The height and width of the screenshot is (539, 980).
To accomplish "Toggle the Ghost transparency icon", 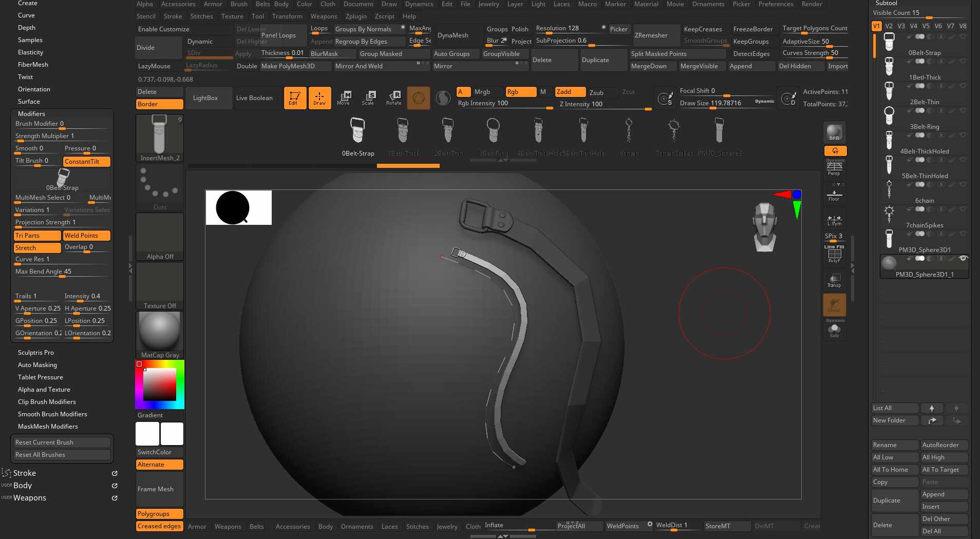I will click(x=834, y=304).
